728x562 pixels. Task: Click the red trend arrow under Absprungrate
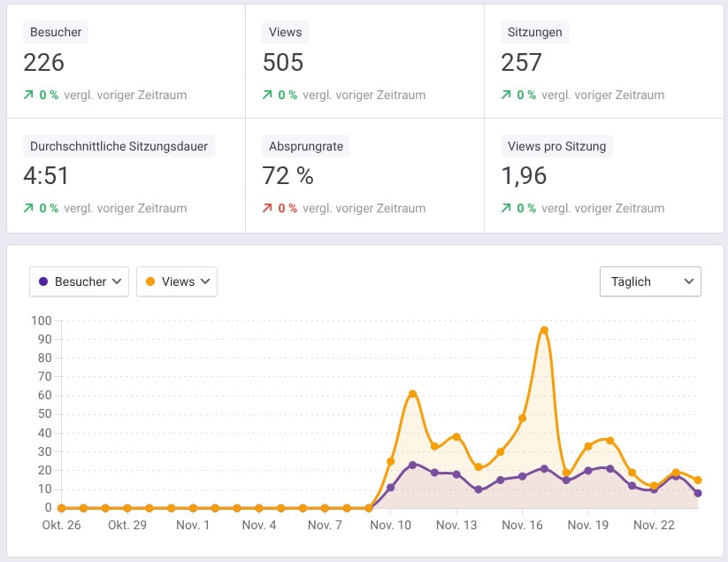(268, 208)
